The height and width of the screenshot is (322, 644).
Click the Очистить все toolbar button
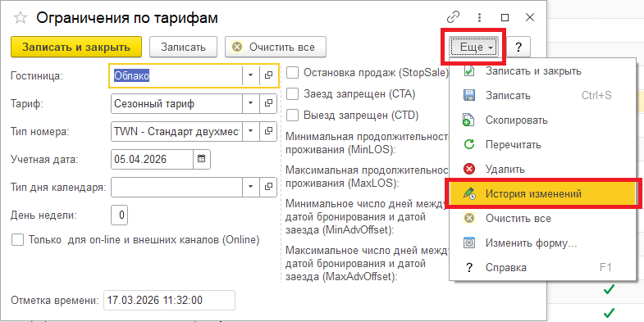tap(276, 47)
